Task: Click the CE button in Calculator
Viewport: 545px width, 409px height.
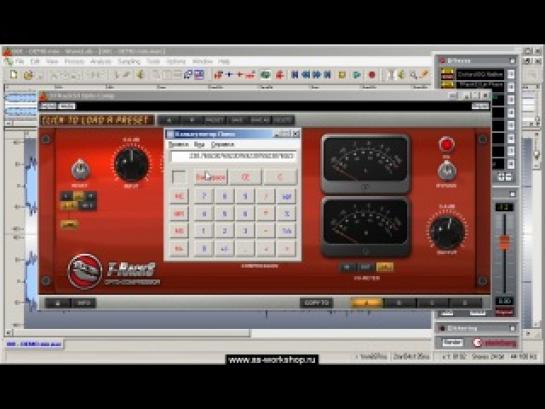Action: pyautogui.click(x=245, y=177)
